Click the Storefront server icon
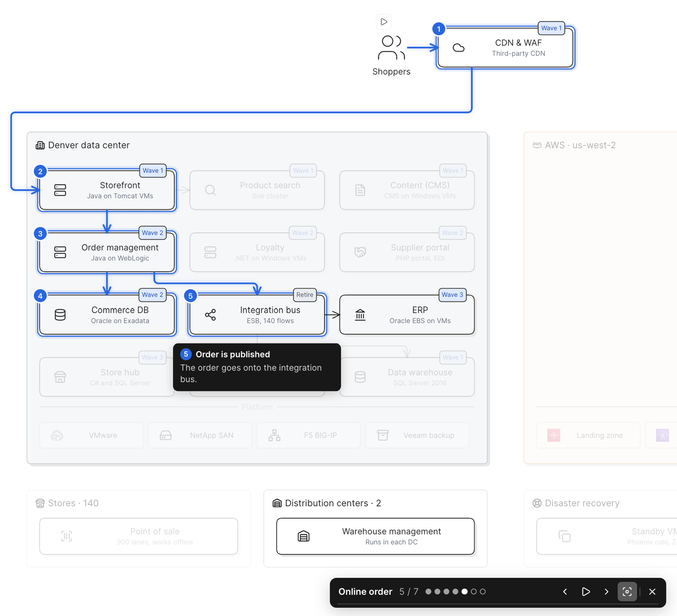 coord(60,190)
